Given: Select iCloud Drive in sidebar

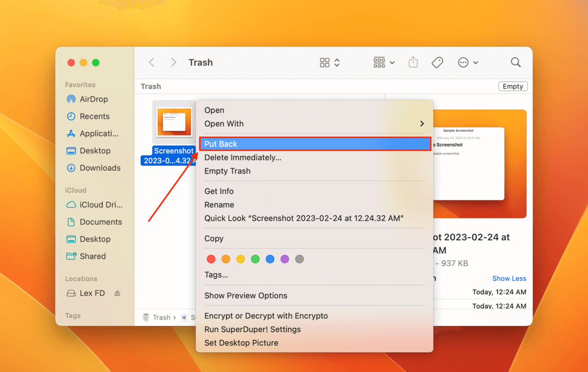Looking at the screenshot, I should 100,205.
